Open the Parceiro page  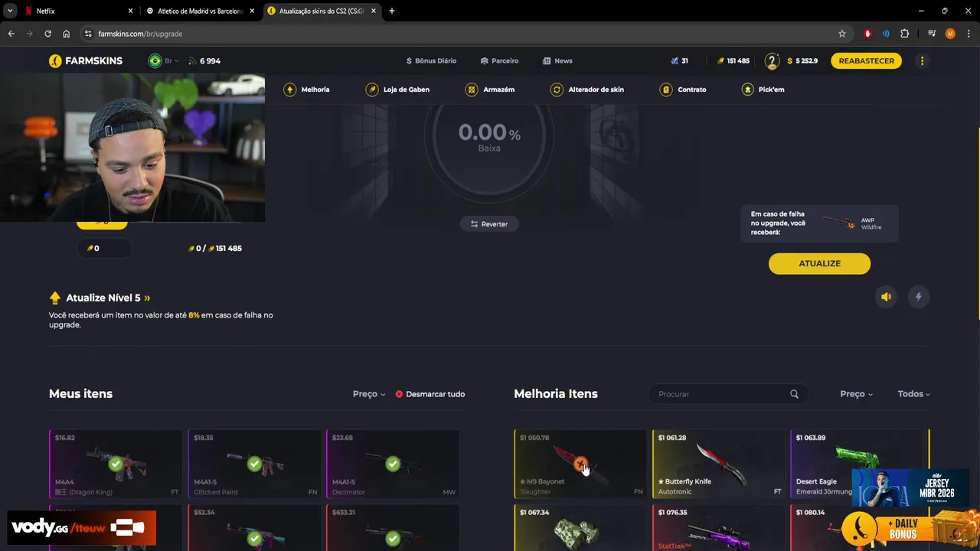point(499,60)
